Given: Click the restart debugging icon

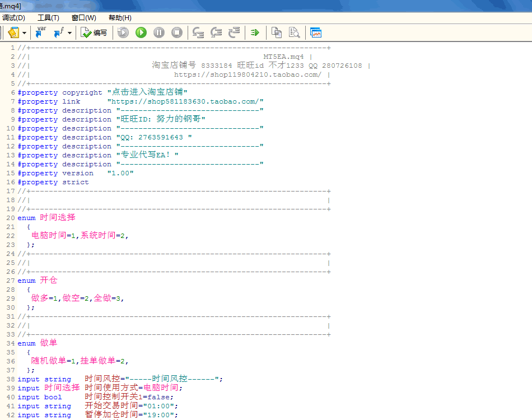Looking at the screenshot, I should 123,32.
